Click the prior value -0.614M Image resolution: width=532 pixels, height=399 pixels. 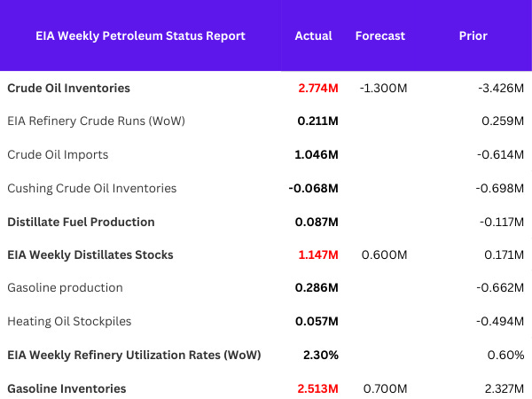tap(500, 154)
